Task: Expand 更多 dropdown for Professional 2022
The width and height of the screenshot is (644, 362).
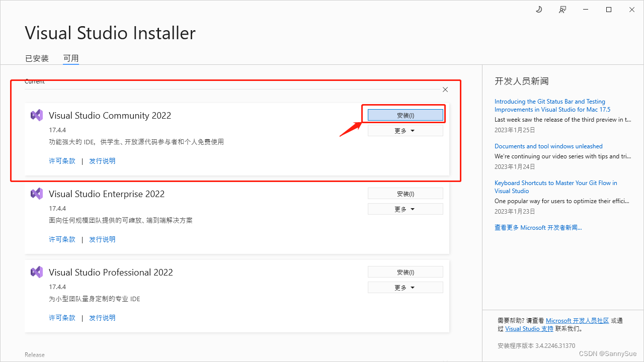Action: tap(406, 288)
